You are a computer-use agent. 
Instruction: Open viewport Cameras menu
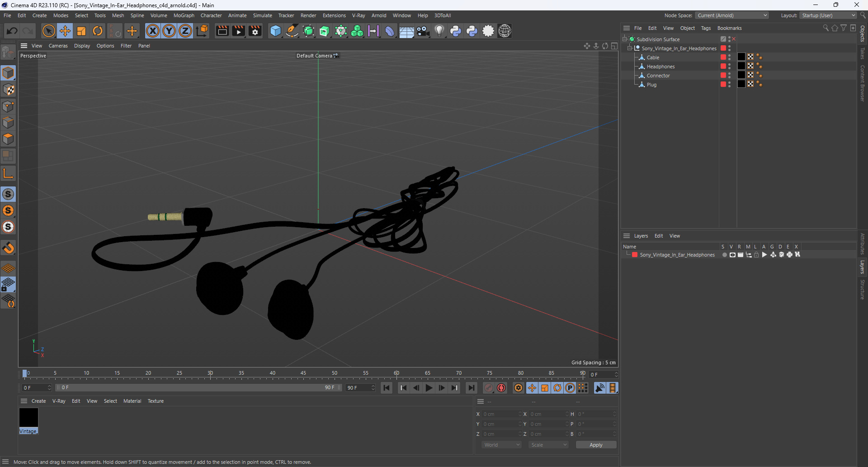[x=58, y=46]
